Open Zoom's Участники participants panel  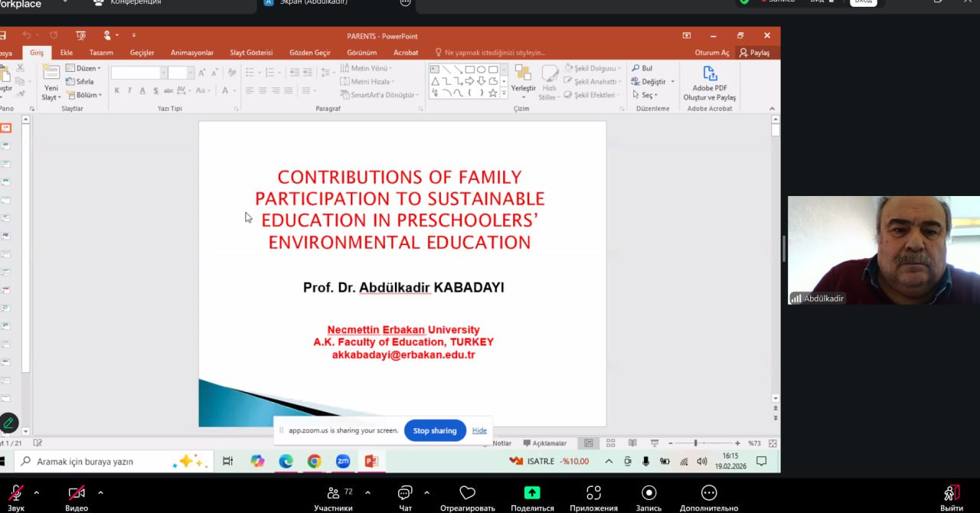point(334,493)
